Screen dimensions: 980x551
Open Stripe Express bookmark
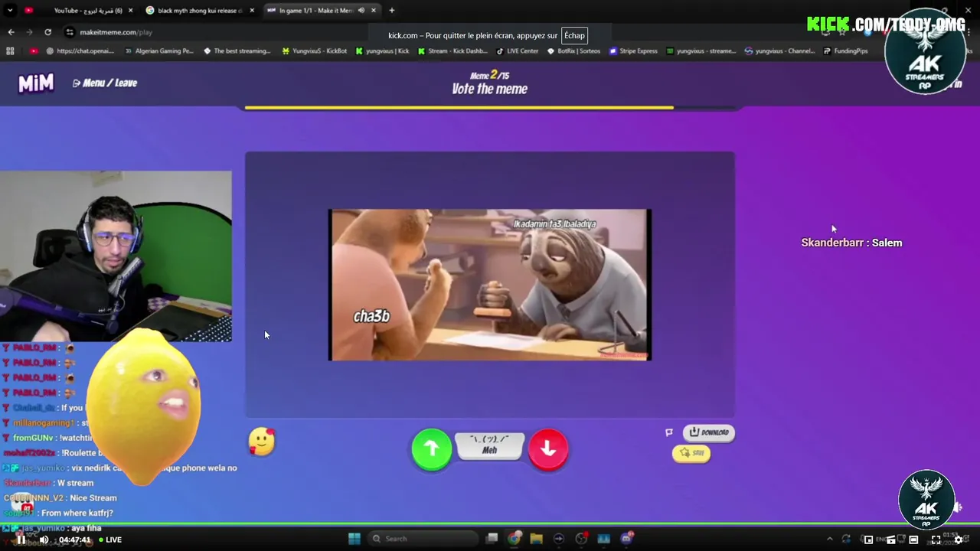click(633, 51)
